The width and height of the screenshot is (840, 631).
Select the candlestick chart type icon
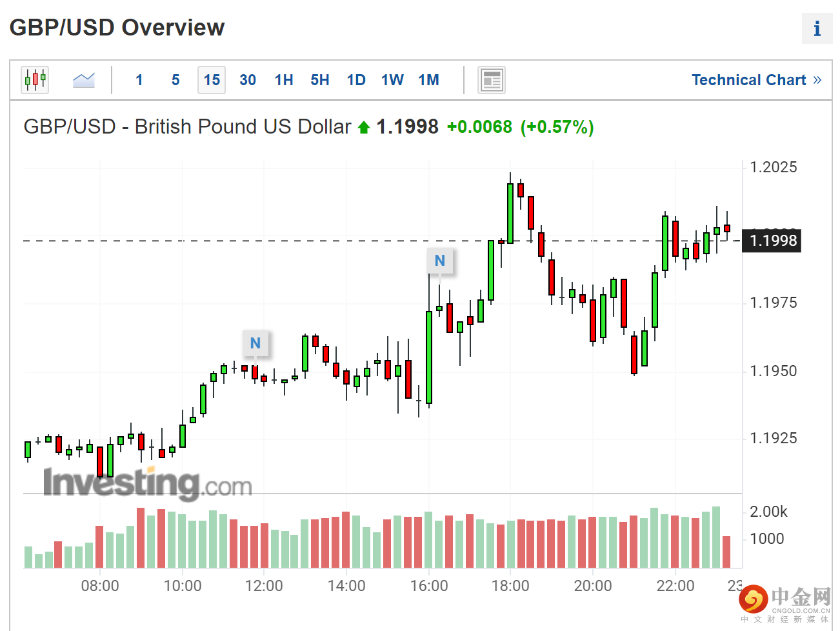pos(35,80)
